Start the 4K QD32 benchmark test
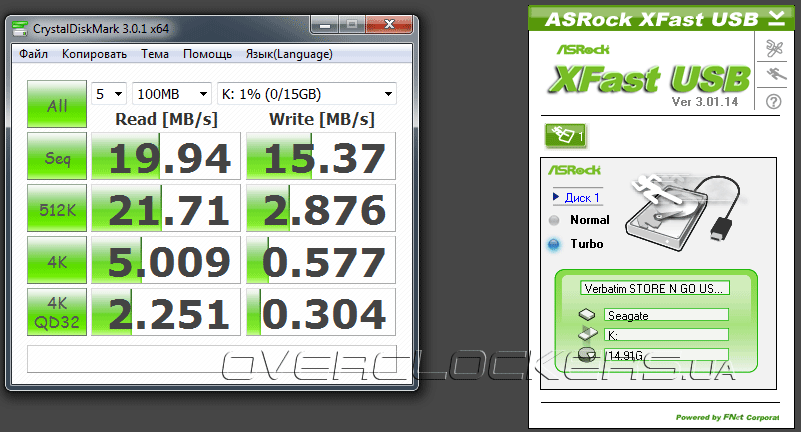The width and height of the screenshot is (801, 432). (57, 312)
